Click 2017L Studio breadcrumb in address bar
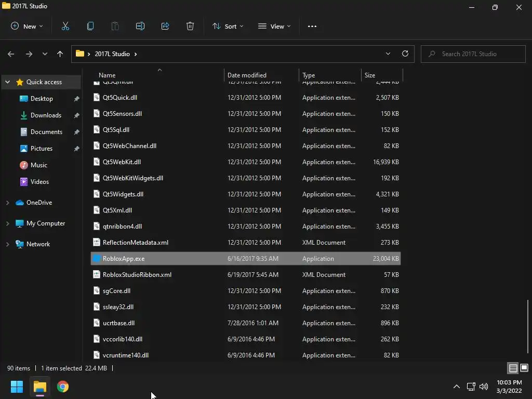Image resolution: width=532 pixels, height=399 pixels. pos(112,54)
